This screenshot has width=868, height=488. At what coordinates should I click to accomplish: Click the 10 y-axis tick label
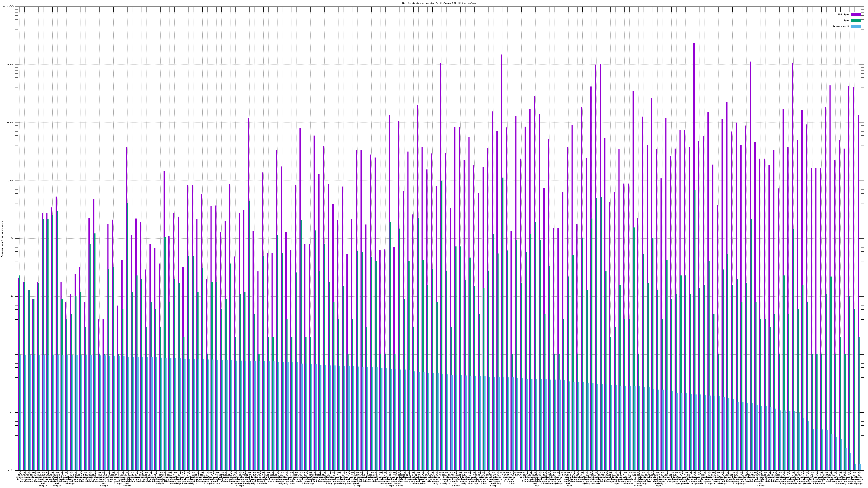[x=12, y=296]
